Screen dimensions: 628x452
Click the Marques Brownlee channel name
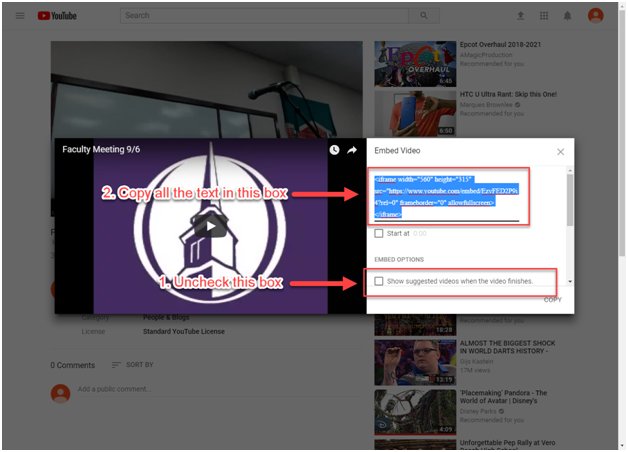point(486,104)
